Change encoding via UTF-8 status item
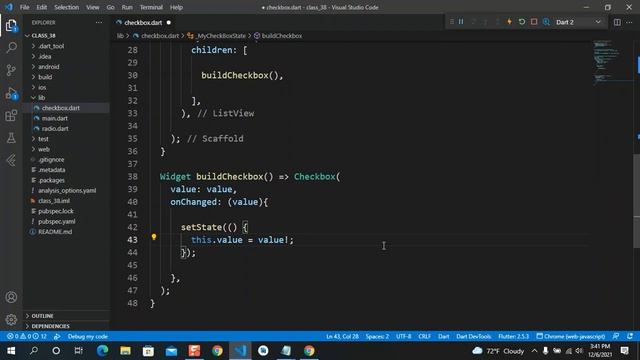Viewport: 640px width, 360px height. (x=404, y=337)
